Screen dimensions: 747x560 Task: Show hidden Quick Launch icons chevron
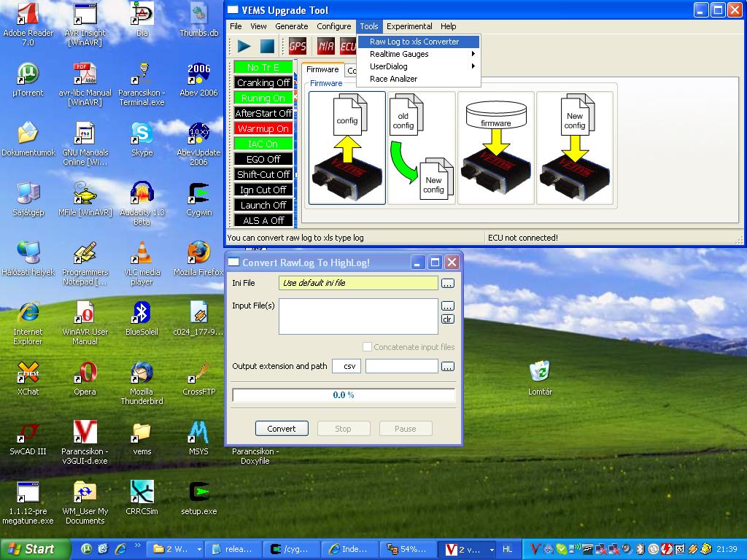(138, 545)
